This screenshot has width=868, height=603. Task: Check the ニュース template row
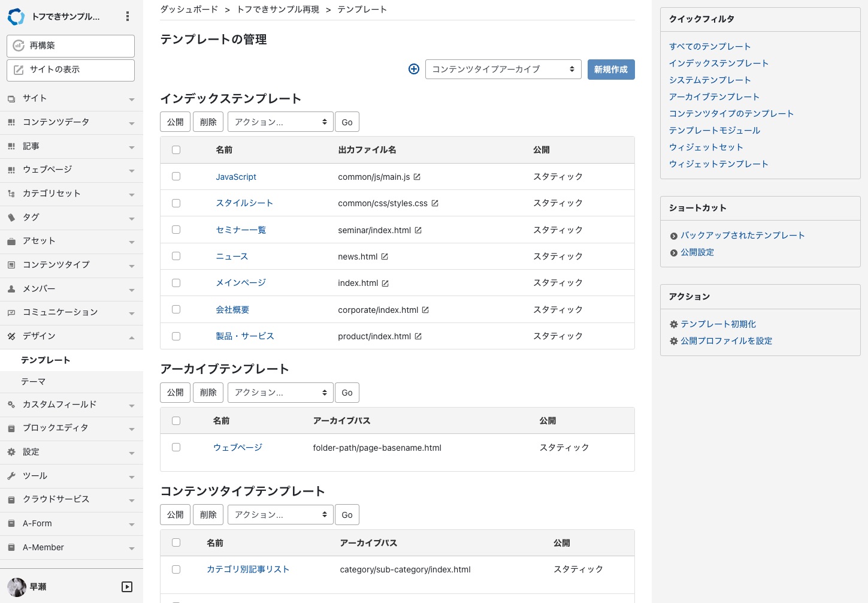tap(176, 256)
